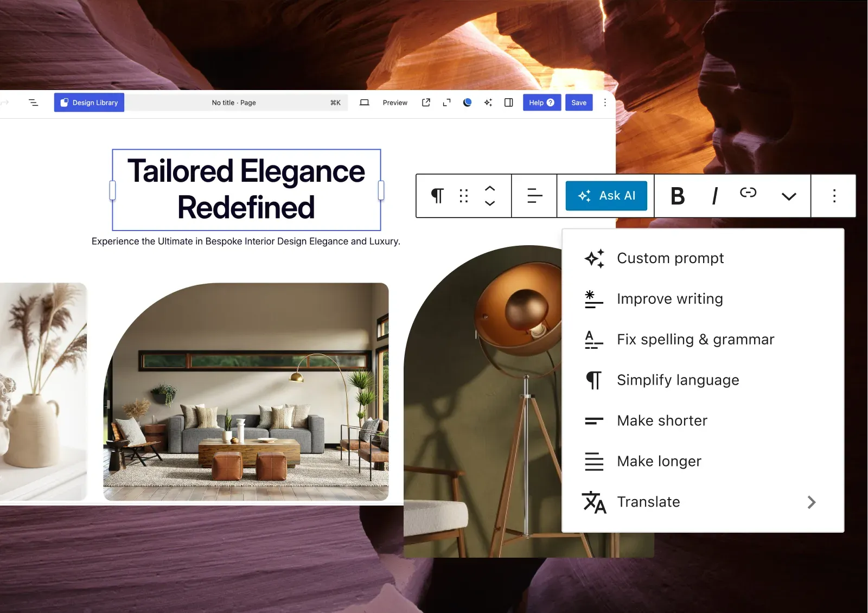Click the Tailored Elegance Redefined heading

pyautogui.click(x=246, y=189)
